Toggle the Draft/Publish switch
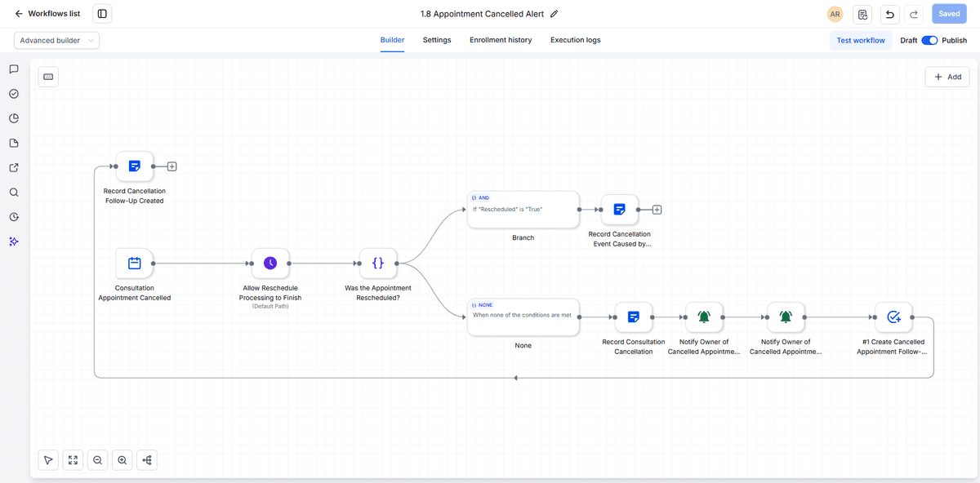 929,40
